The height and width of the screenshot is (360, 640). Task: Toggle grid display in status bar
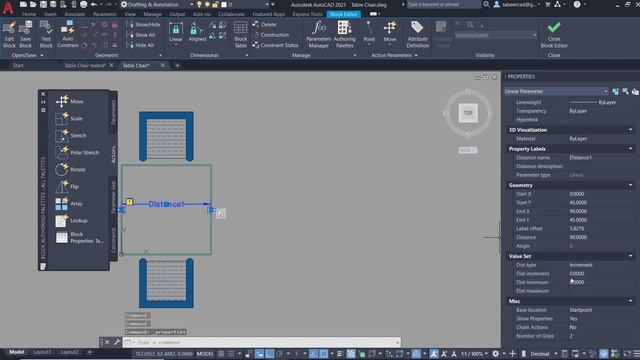(x=221, y=354)
